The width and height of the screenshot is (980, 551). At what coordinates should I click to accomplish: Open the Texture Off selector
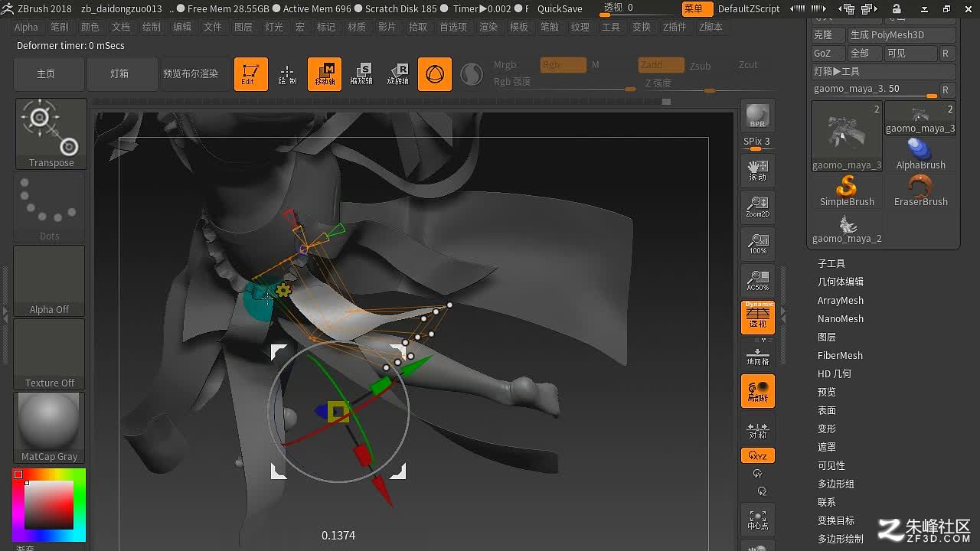pyautogui.click(x=49, y=354)
